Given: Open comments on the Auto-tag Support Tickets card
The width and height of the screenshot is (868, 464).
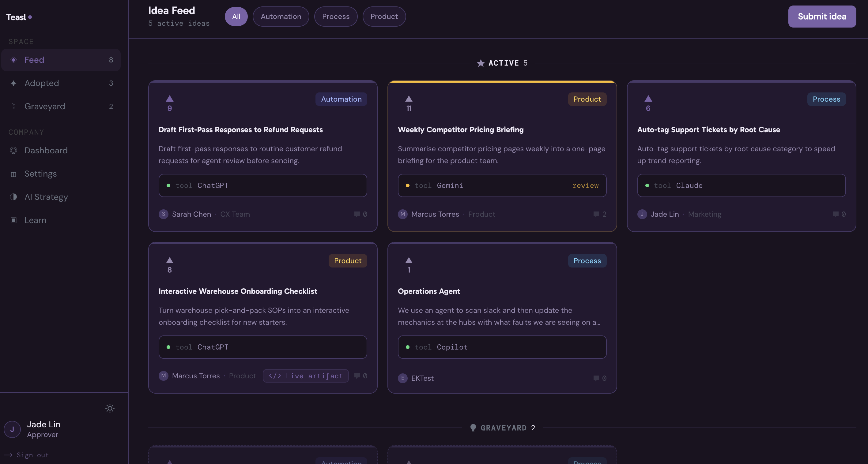Looking at the screenshot, I should point(839,214).
